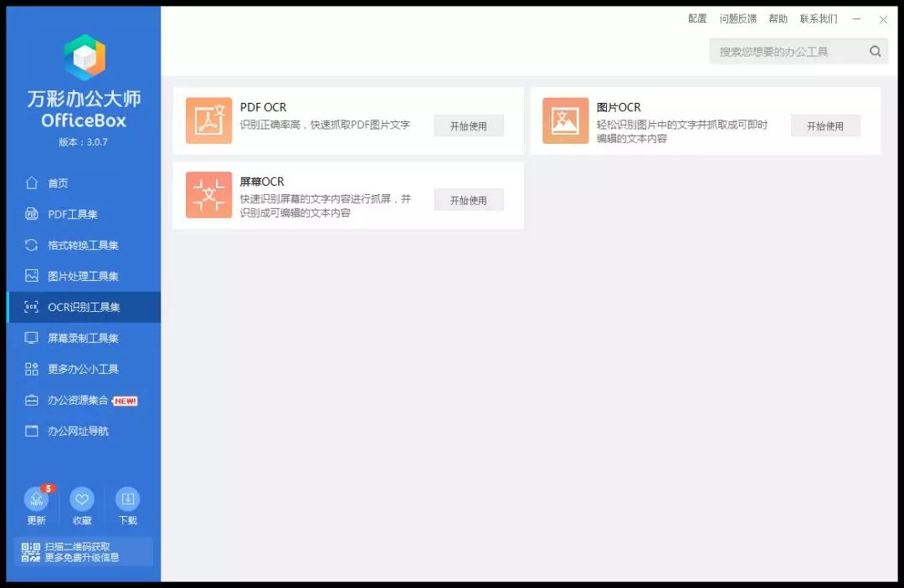The image size is (904, 588).
Task: Click the 屏幕OCR tool icon
Action: click(208, 195)
